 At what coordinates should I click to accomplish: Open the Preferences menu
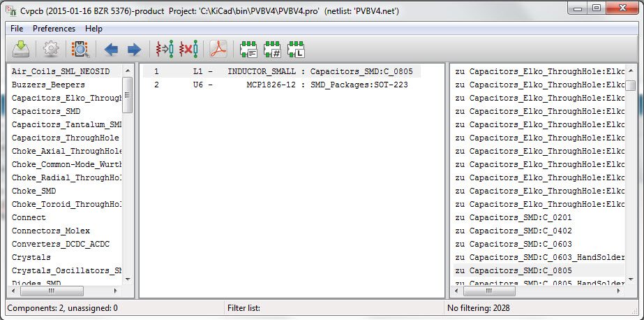[x=54, y=29]
